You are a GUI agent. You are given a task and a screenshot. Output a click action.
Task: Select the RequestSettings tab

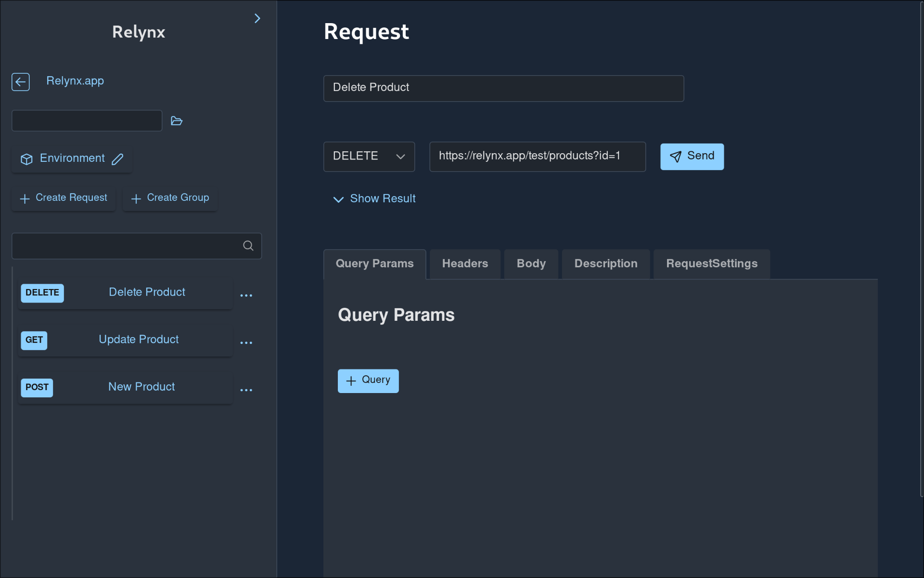(711, 263)
